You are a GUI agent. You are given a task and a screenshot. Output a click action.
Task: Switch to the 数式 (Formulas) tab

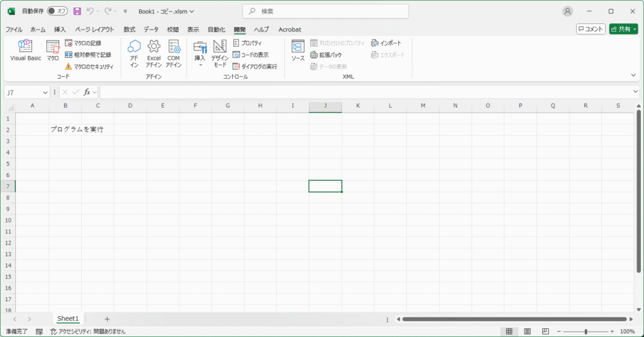[130, 30]
